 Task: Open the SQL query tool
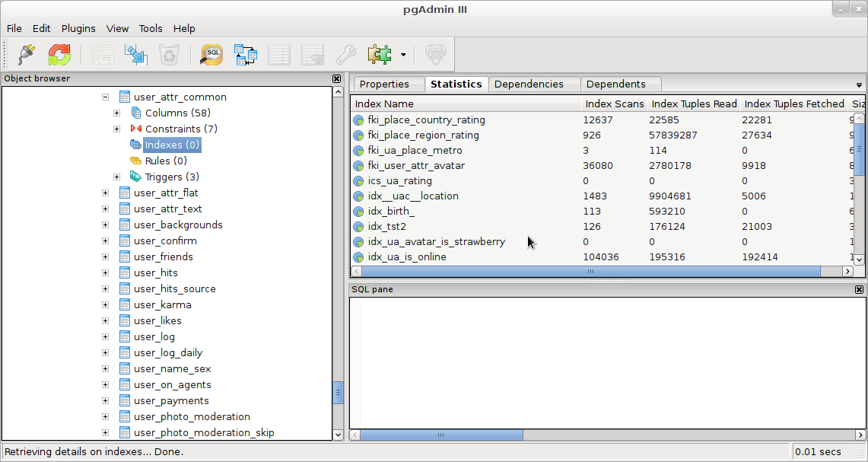211,54
